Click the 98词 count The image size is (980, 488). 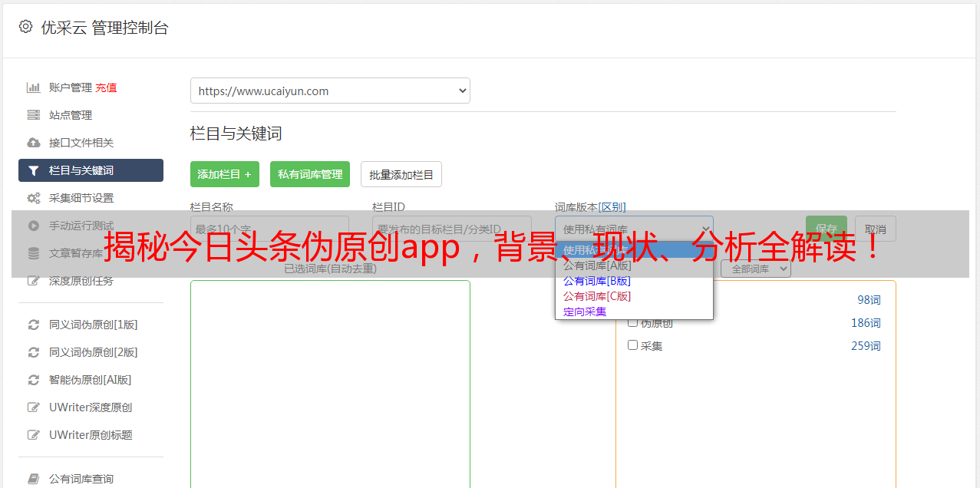coord(869,300)
